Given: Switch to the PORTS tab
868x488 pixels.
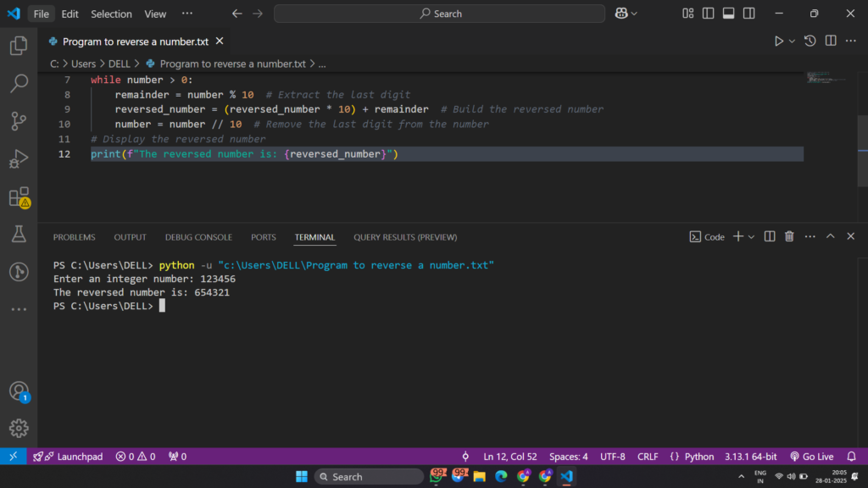Looking at the screenshot, I should click(264, 237).
